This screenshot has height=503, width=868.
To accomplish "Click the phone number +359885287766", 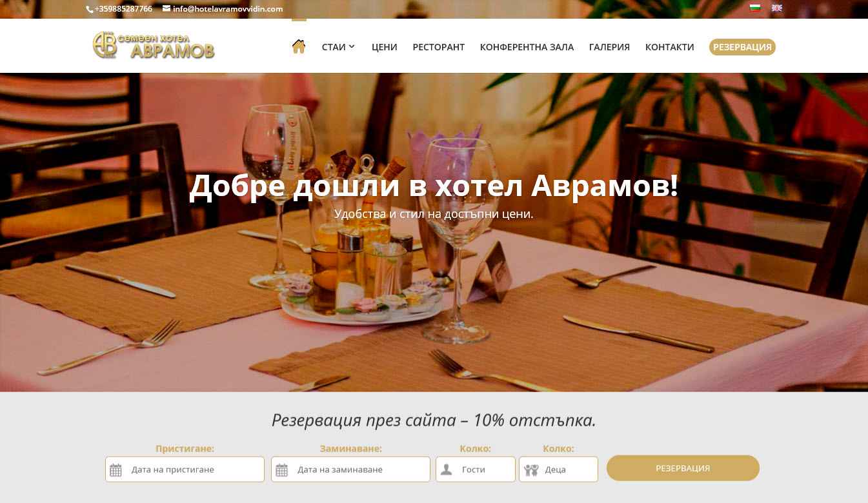I will tap(123, 8).
